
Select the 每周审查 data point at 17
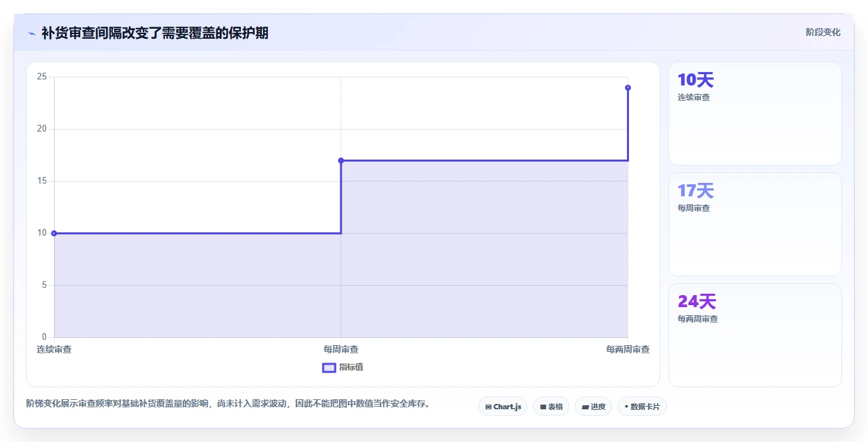click(x=341, y=160)
